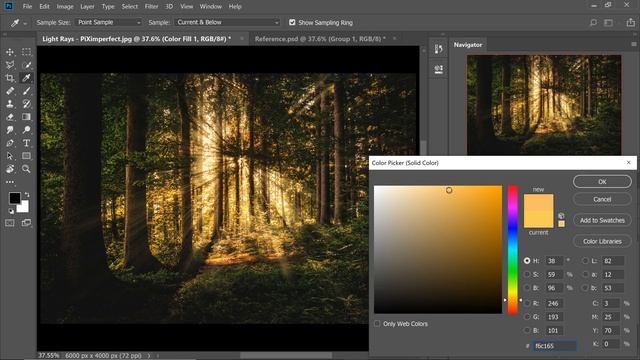The height and width of the screenshot is (360, 640).
Task: Open the Navigator panel menu
Action: (633, 44)
